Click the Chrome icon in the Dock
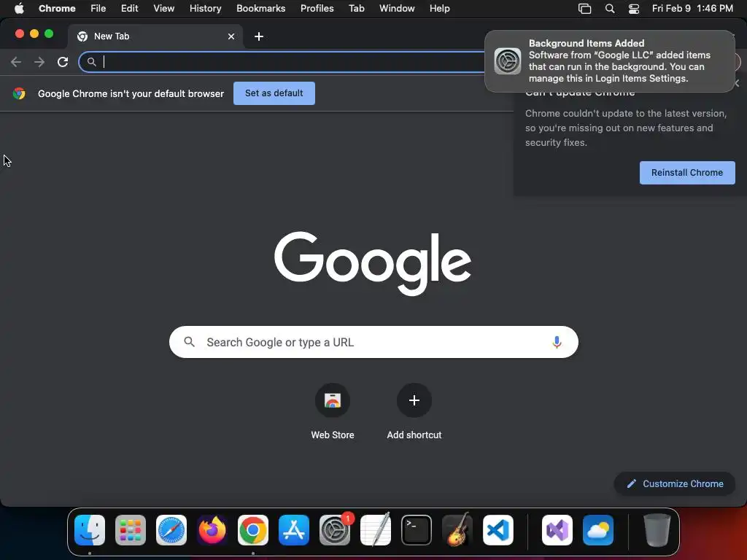Screen dimensions: 747x560 [253, 530]
